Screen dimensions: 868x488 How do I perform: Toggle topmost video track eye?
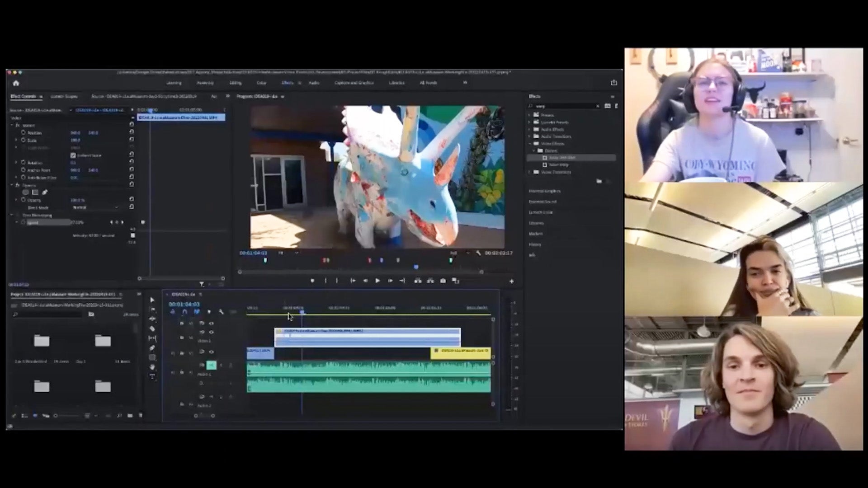click(211, 323)
